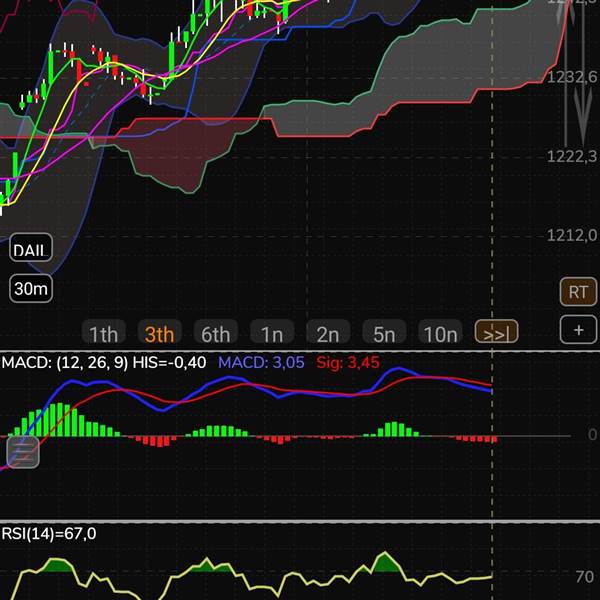
Task: Tap the 30m interval button
Action: [x=31, y=289]
